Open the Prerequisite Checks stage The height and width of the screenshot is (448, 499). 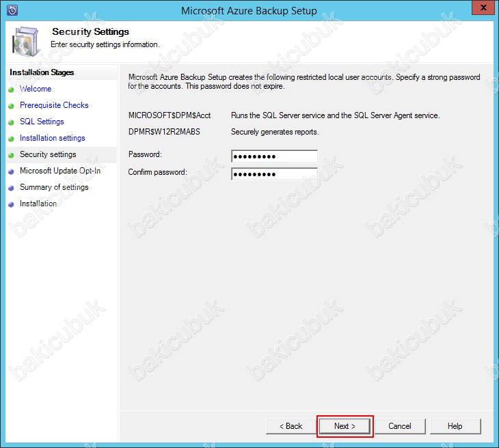54,105
